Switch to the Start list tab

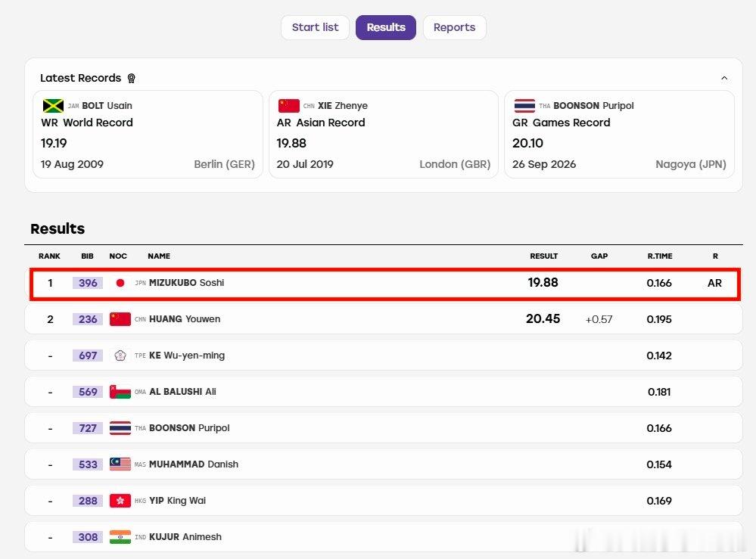click(316, 27)
